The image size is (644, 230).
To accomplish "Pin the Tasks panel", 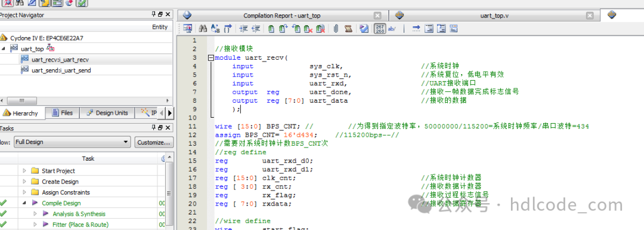I will click(x=154, y=128).
